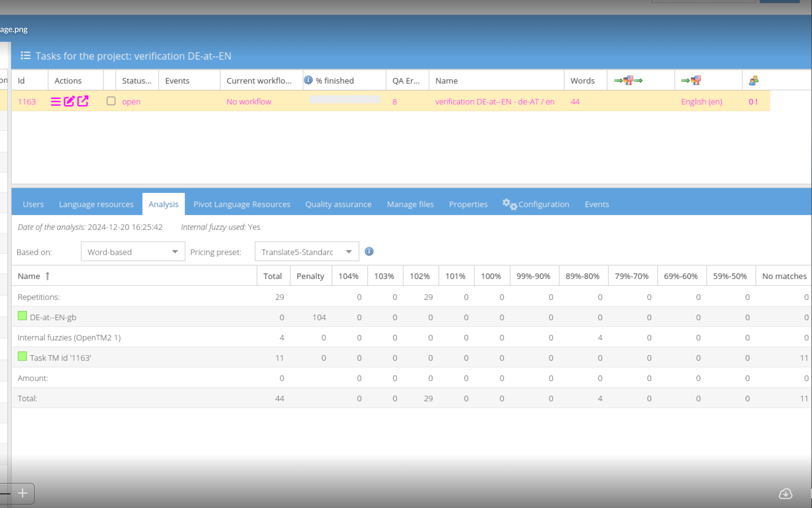
Task: Open the Quality assurance tab
Action: (338, 204)
